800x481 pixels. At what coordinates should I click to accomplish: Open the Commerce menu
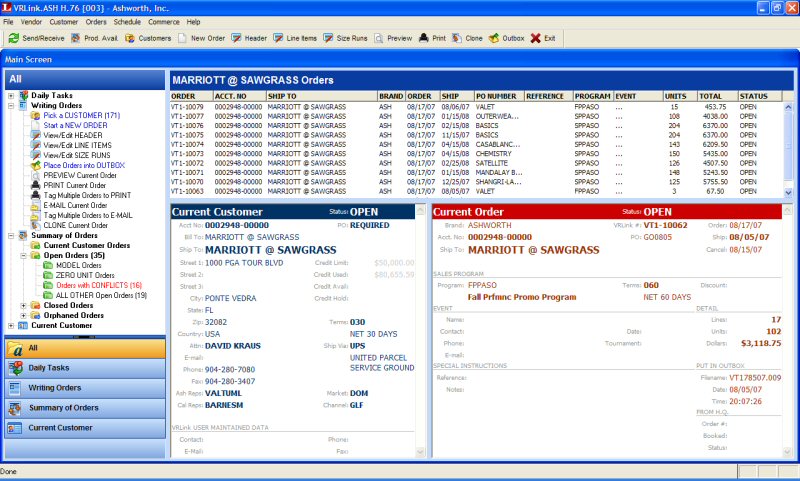tap(164, 22)
